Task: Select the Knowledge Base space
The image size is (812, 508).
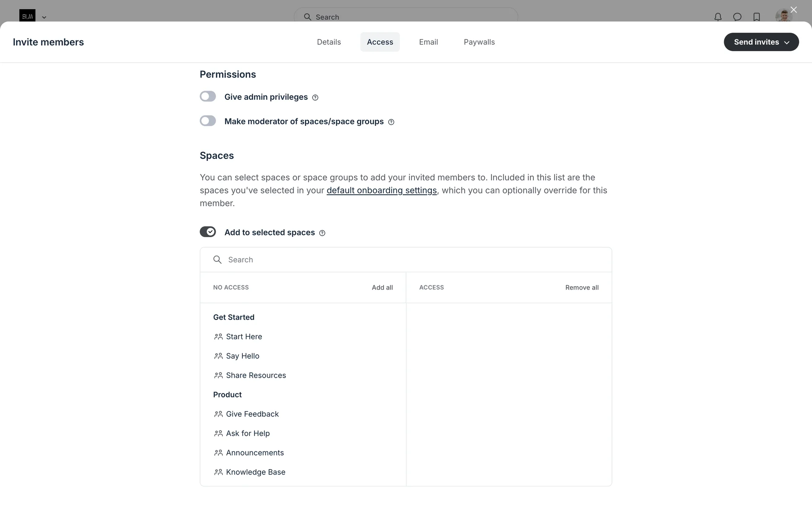Action: pyautogui.click(x=255, y=472)
